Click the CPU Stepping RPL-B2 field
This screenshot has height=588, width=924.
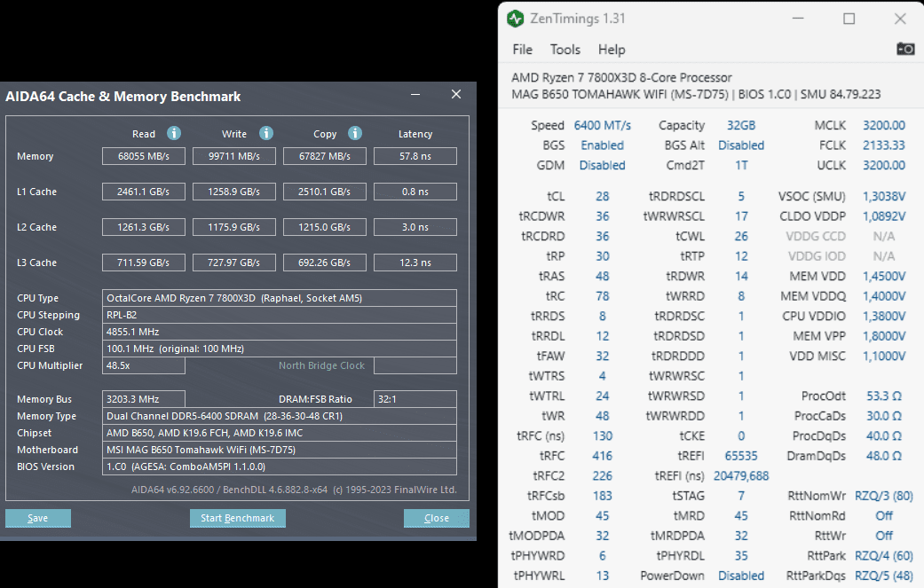pos(280,315)
